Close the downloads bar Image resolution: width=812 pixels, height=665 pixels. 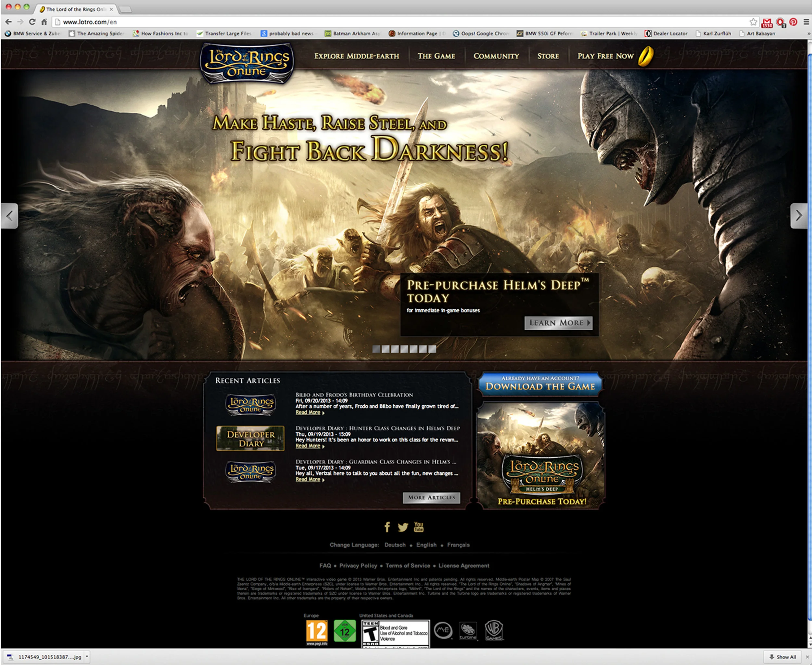click(807, 657)
